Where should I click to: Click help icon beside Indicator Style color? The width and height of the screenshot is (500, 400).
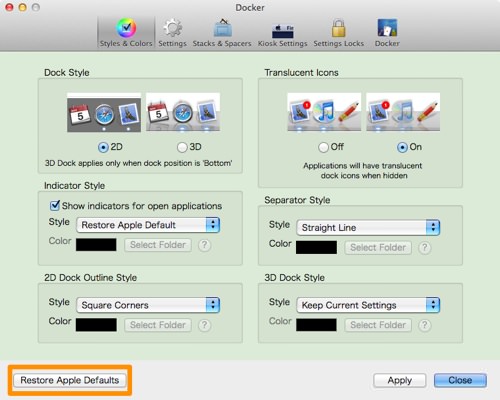204,245
